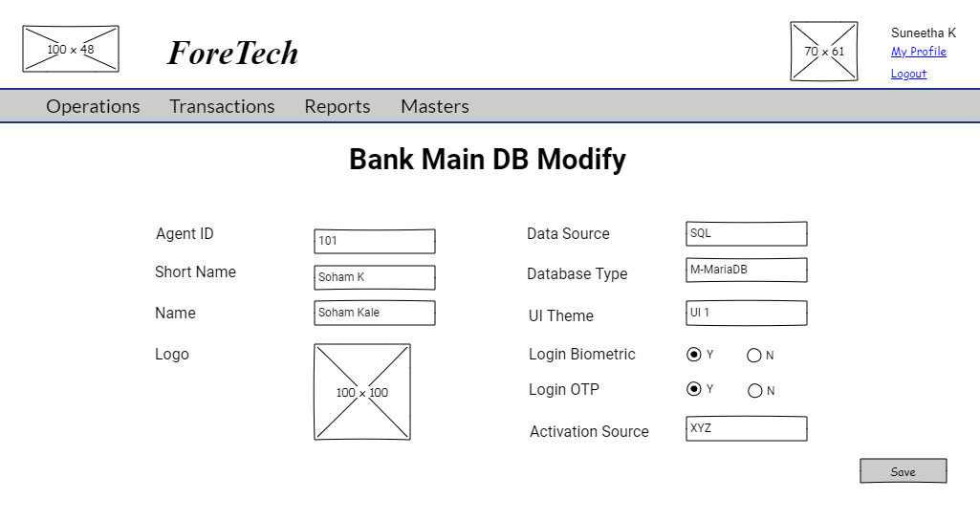Viewport: 980px width, 521px height.
Task: Select the filled radio button in upper row
Action: click(754, 356)
